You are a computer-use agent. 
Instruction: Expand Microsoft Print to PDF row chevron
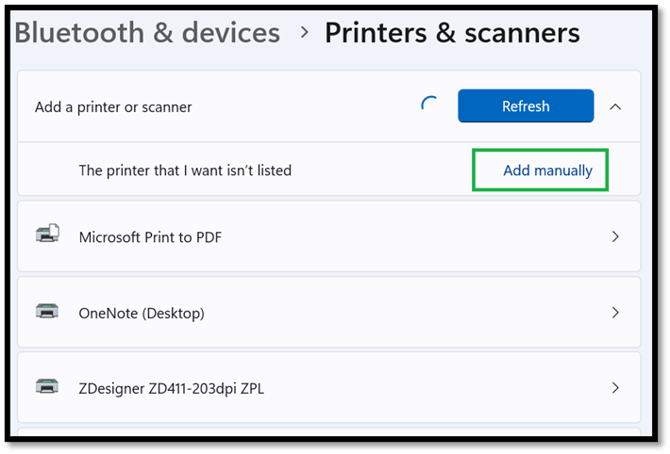point(615,236)
